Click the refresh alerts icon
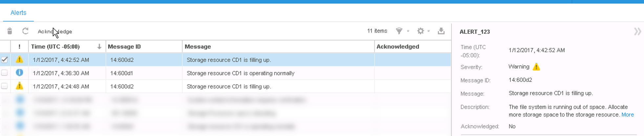The height and width of the screenshot is (136, 644). click(25, 31)
